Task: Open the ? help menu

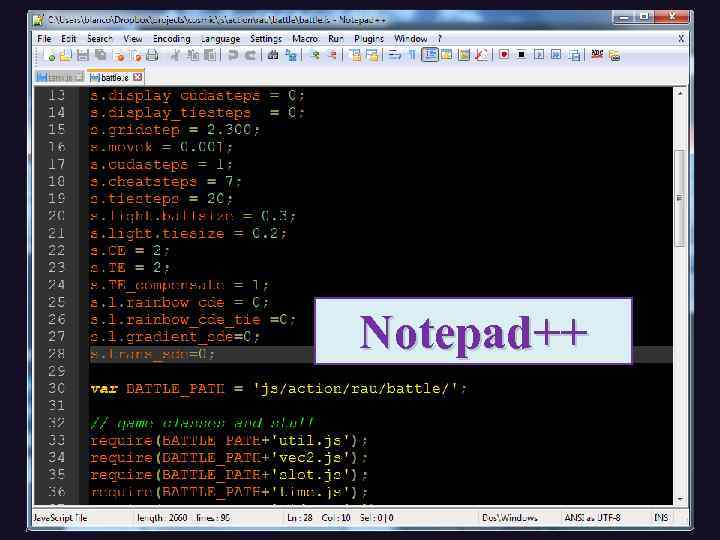Action: coord(439,39)
